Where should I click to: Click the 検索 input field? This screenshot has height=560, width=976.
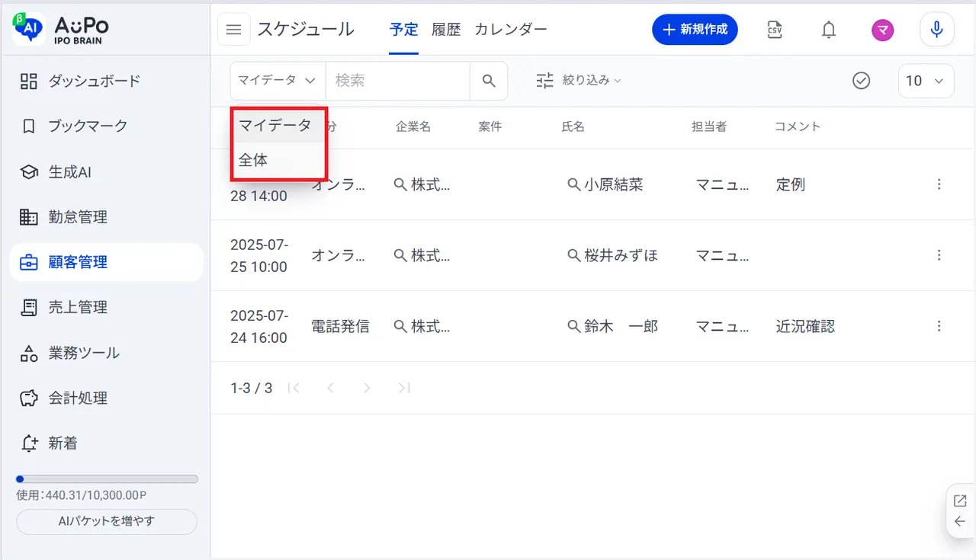coord(397,81)
